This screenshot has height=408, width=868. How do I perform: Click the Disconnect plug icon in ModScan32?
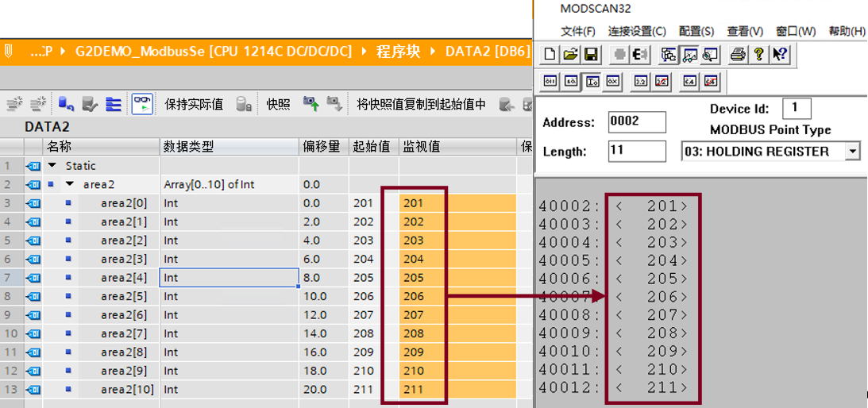coord(640,54)
